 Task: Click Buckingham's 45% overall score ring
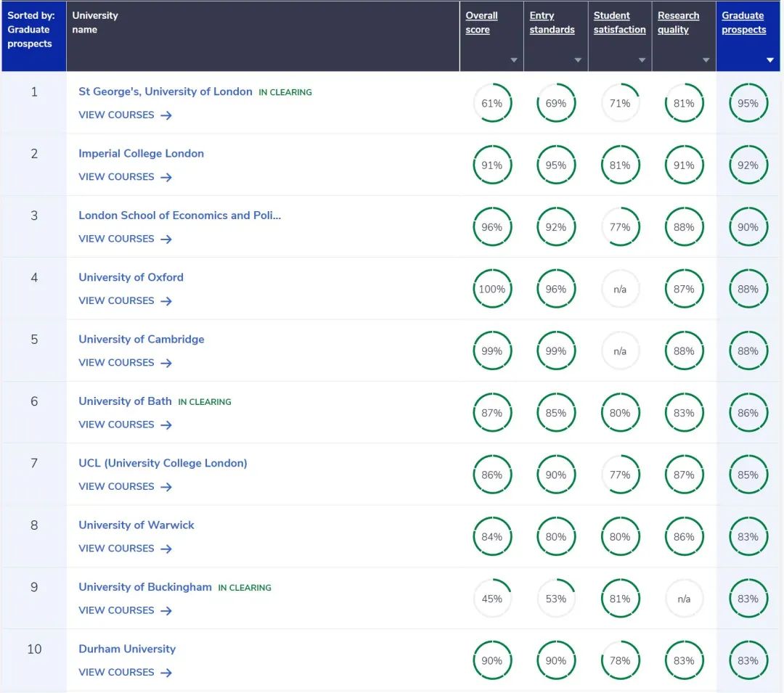[x=492, y=599]
